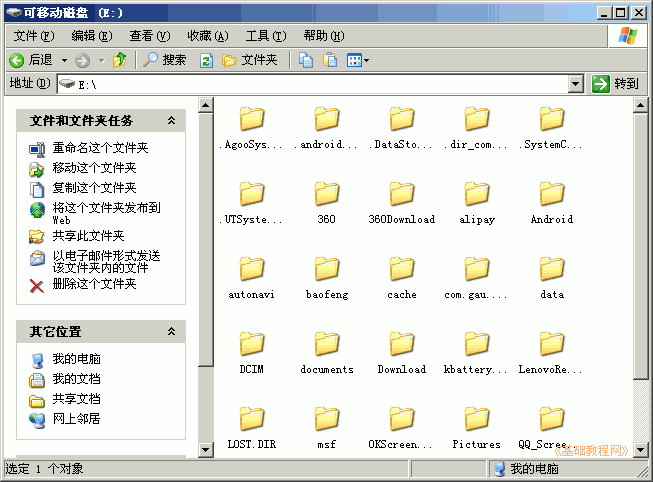
Task: Select the .AgooSys... folder icon
Action: (x=252, y=119)
